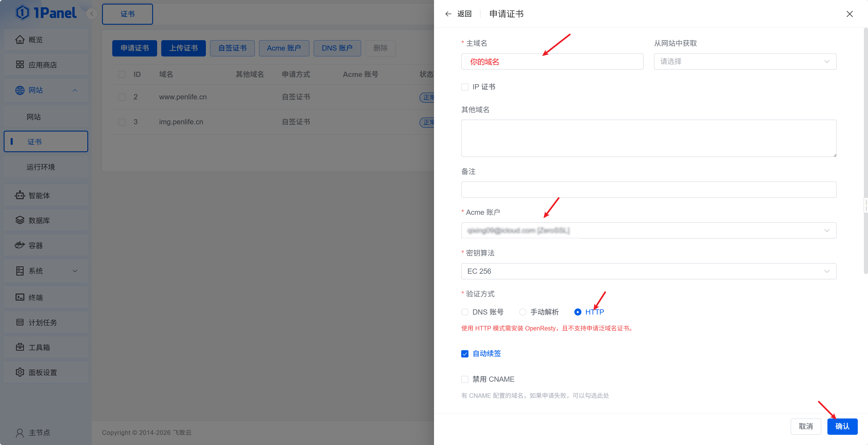
Task: Uncheck the 自动续签 checkbox
Action: click(x=465, y=354)
